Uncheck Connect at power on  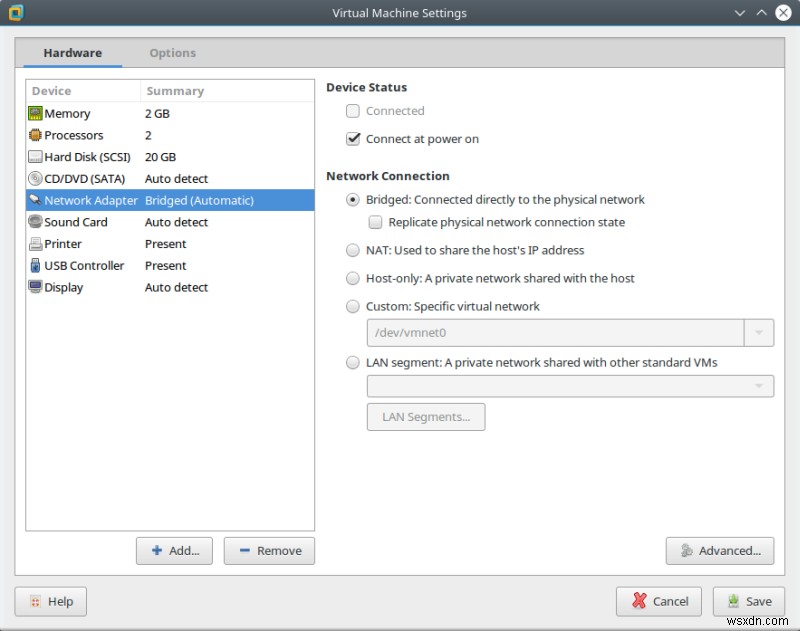pyautogui.click(x=353, y=140)
